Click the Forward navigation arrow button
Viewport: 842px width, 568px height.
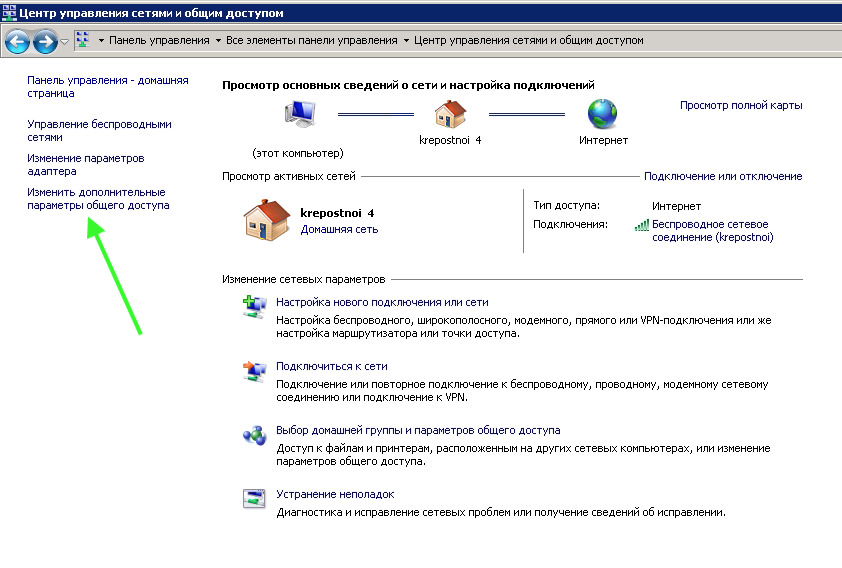45,41
